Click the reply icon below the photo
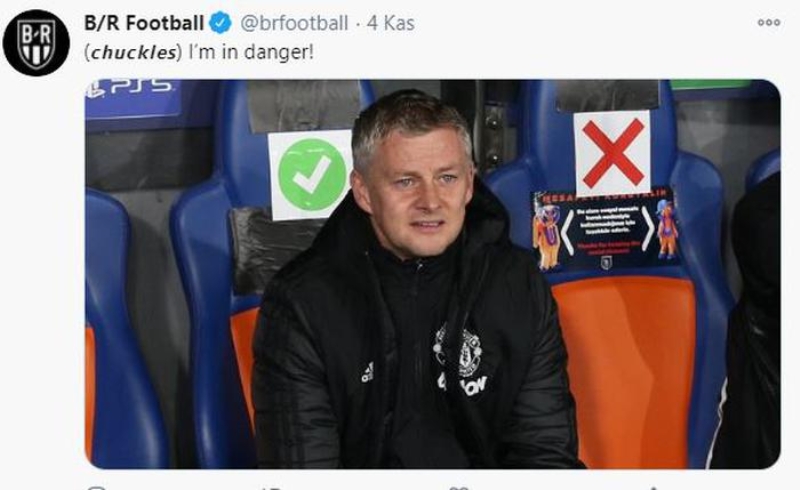The height and width of the screenshot is (490, 800). 96,488
